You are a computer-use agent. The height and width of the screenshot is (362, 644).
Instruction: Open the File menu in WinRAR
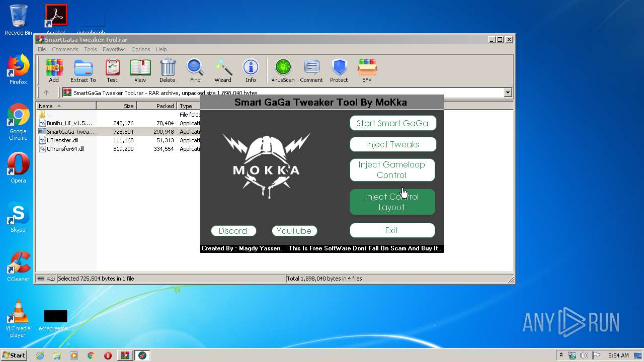click(42, 49)
